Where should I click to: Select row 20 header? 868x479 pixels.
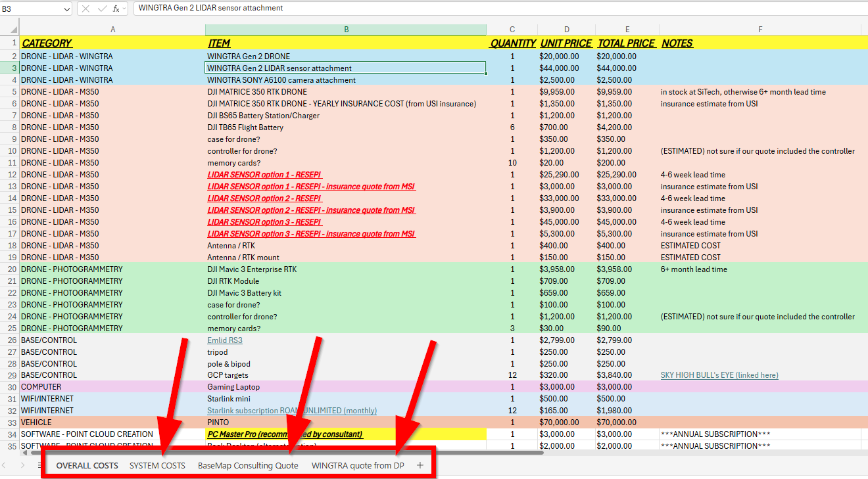click(x=10, y=269)
